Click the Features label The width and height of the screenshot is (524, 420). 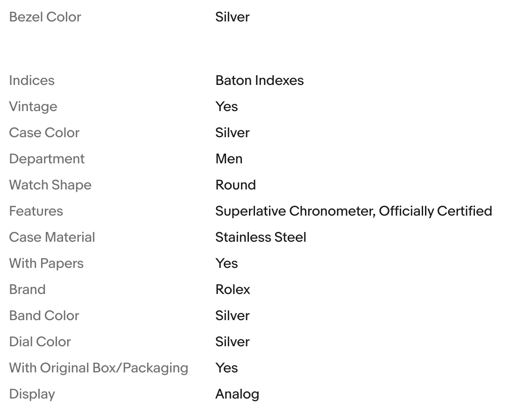[36, 211]
